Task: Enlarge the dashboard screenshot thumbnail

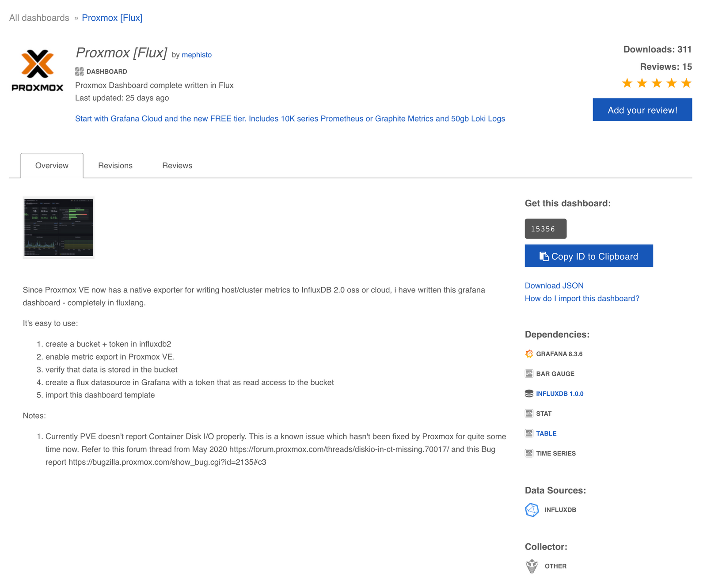Action: (x=58, y=228)
